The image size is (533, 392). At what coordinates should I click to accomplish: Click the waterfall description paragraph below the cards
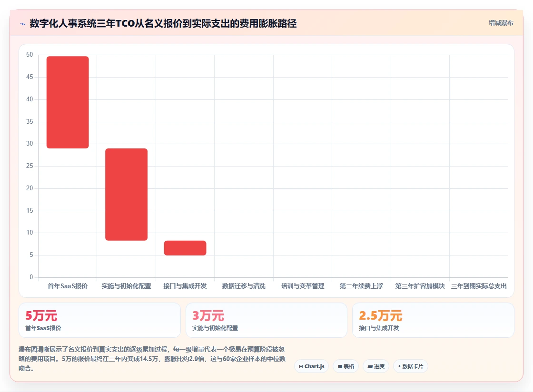pyautogui.click(x=152, y=359)
